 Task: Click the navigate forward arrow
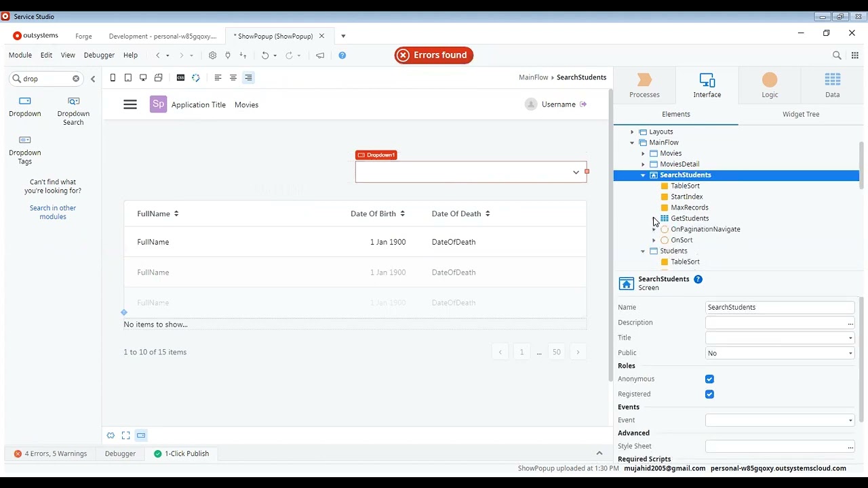181,56
